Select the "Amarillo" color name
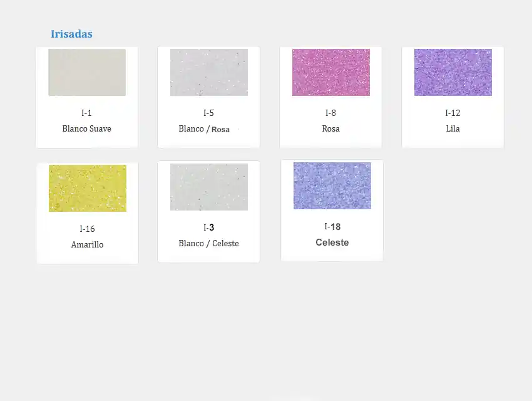The height and width of the screenshot is (401, 532). click(88, 245)
